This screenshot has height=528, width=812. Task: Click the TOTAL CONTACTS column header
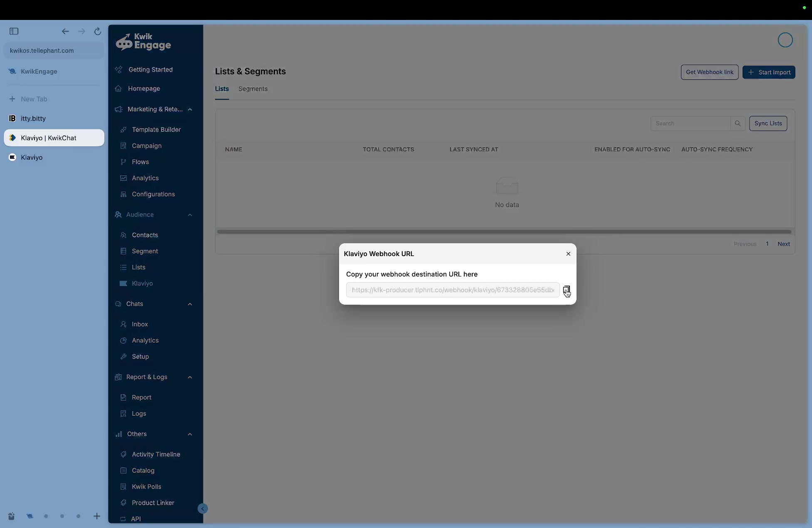pyautogui.click(x=388, y=149)
